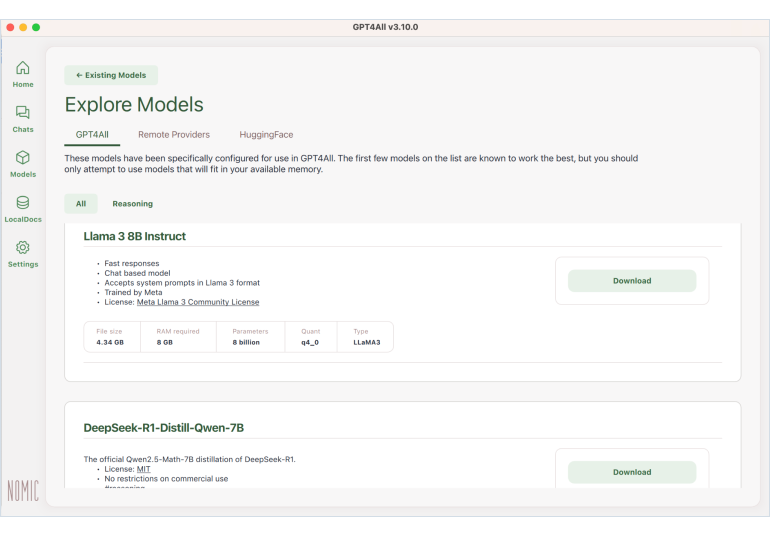The image size is (770, 540).
Task: Go back to Existing Models
Action: [111, 75]
